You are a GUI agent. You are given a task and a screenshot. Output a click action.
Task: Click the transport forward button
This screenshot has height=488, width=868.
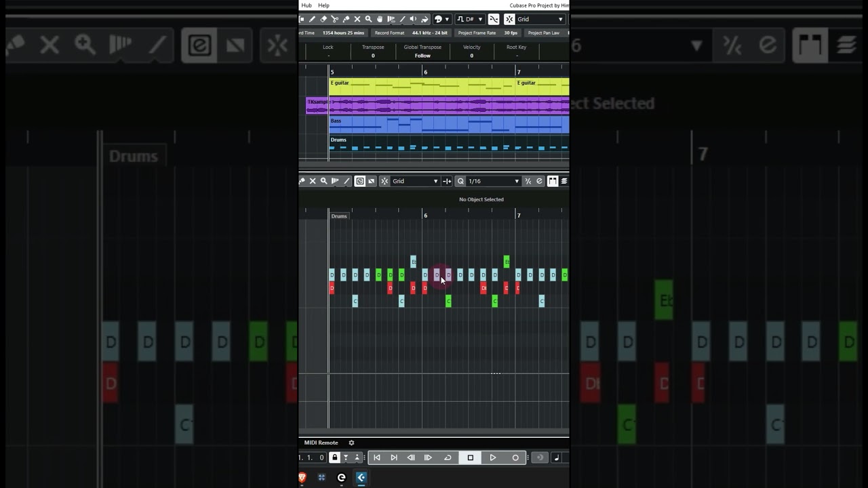(428, 457)
